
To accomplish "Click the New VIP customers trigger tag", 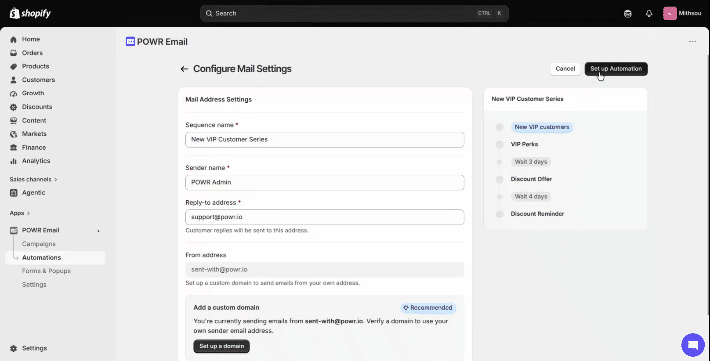I will pos(542,127).
